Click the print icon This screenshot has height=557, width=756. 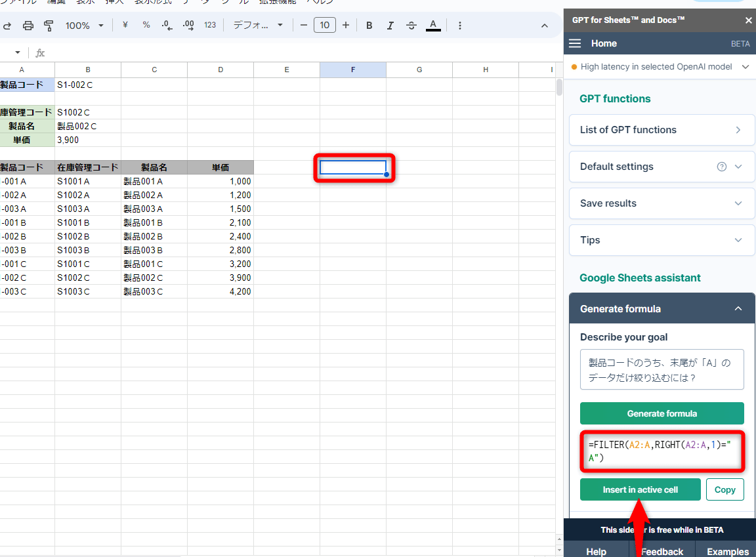pos(28,26)
